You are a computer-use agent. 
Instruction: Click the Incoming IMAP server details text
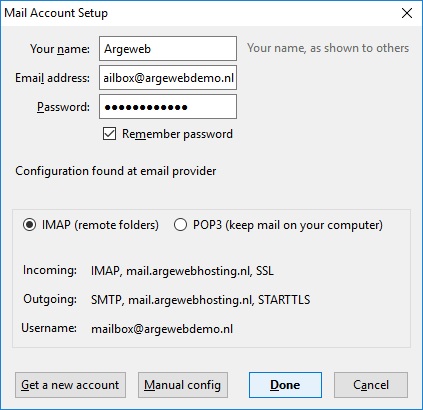coord(182,271)
